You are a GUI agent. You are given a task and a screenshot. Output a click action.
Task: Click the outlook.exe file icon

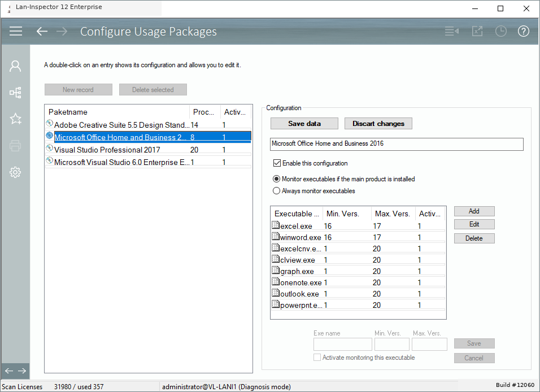coord(276,293)
